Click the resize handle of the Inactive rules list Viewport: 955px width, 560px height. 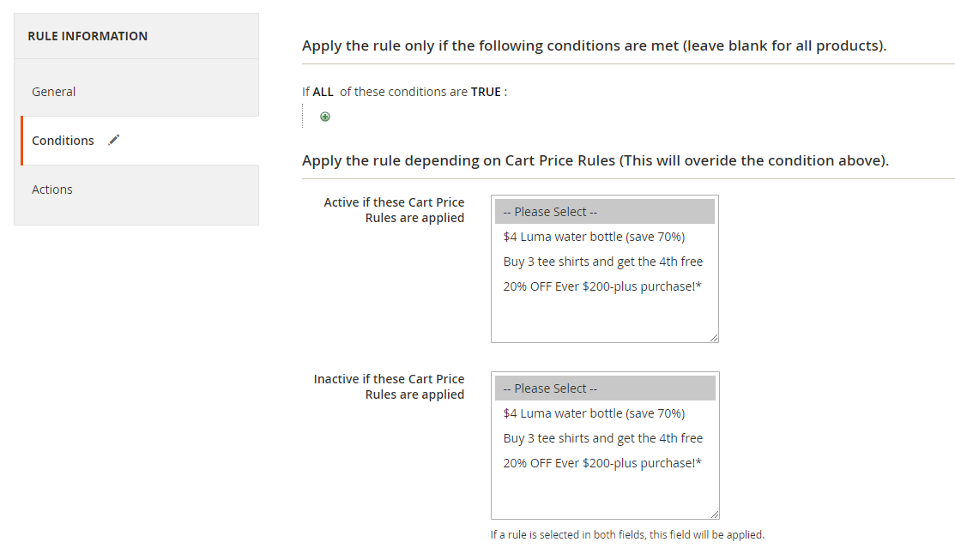714,515
